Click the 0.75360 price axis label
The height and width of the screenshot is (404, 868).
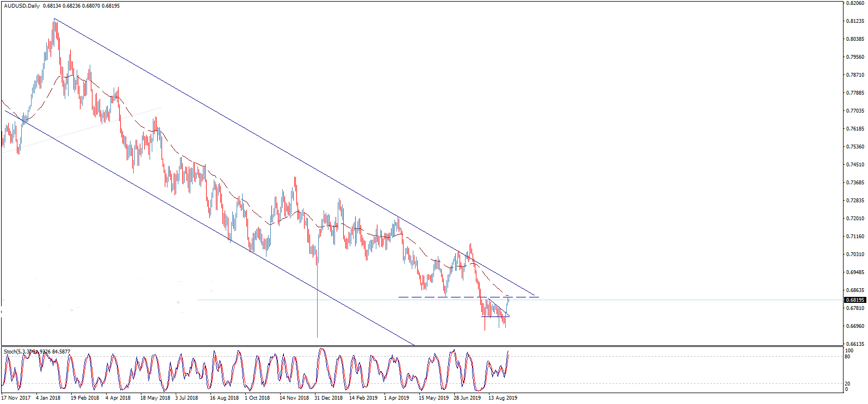coord(855,147)
